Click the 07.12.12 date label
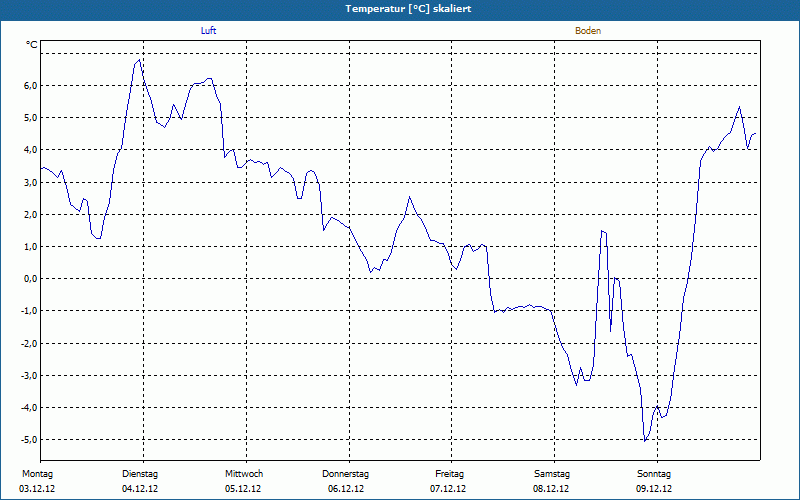This screenshot has width=800, height=500. 448,489
